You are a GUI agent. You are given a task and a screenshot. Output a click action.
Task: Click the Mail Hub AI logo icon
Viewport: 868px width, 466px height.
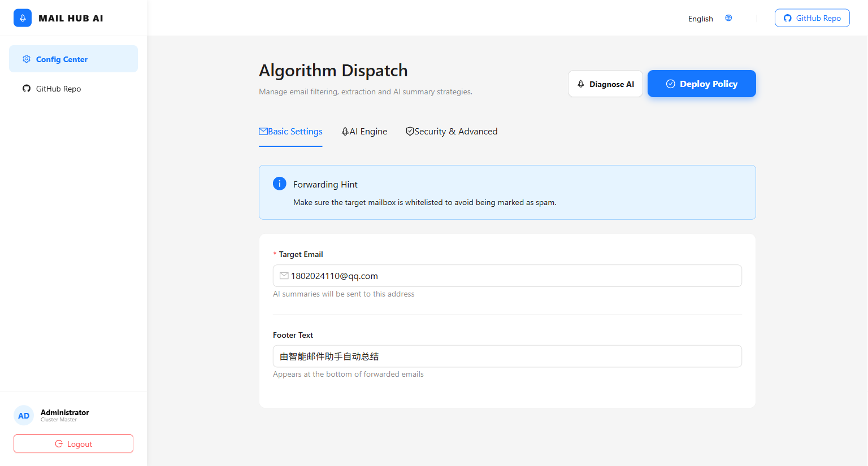click(23, 18)
